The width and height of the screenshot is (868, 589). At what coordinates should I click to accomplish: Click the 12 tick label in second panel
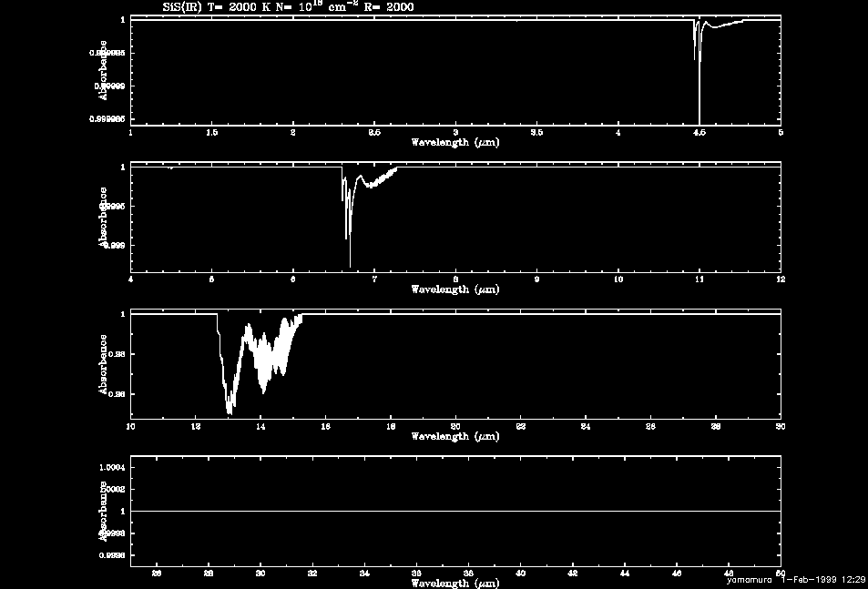[x=780, y=279]
